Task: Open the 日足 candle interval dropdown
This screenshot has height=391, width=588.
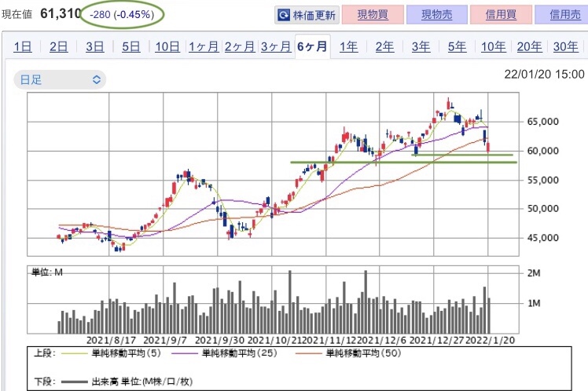Action: 60,80
